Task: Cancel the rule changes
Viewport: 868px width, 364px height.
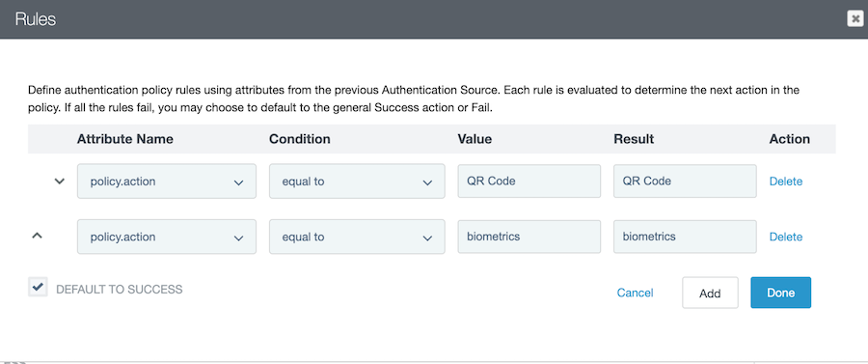Action: pos(635,293)
